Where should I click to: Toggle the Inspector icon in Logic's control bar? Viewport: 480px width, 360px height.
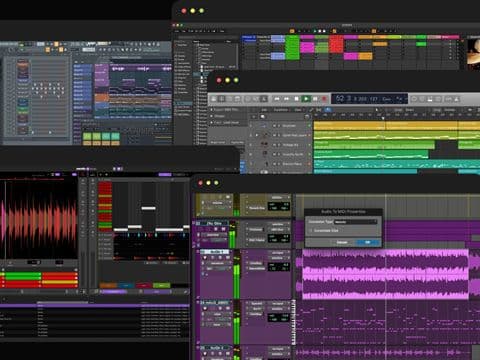tap(222, 99)
